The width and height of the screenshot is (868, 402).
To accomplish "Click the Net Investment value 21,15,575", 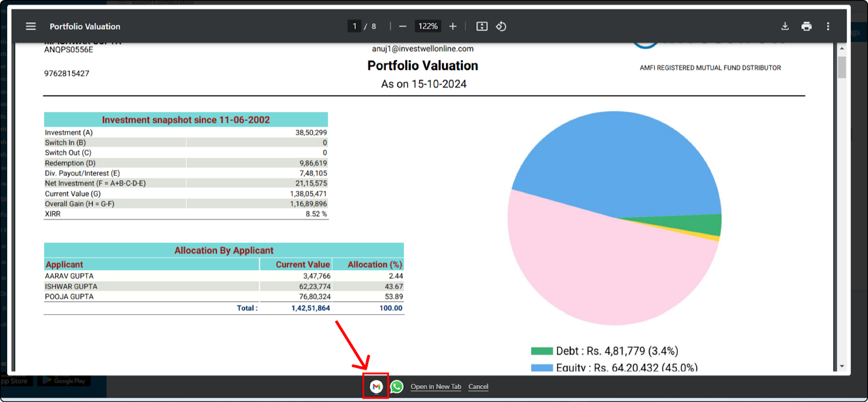I will [311, 183].
